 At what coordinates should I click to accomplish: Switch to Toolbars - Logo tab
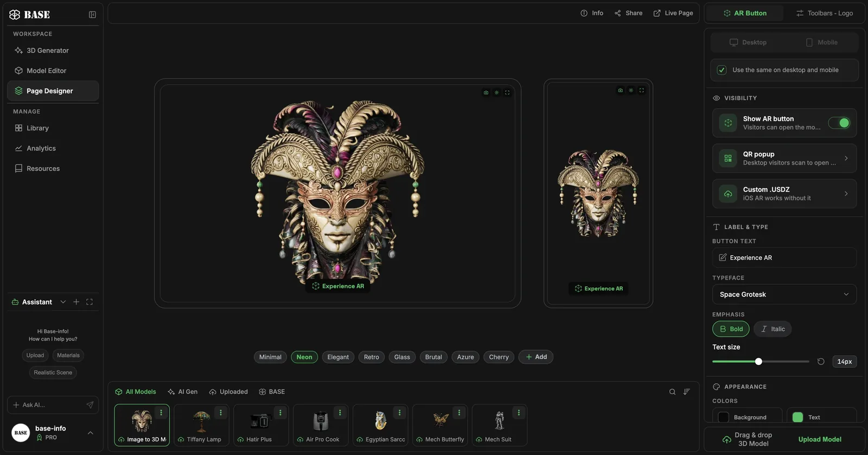pos(824,13)
